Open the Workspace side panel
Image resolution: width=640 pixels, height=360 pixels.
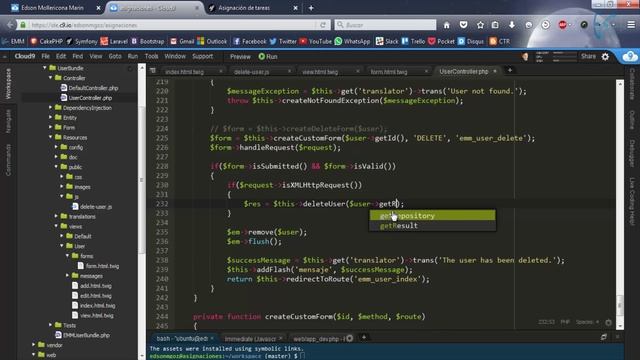tap(8, 84)
